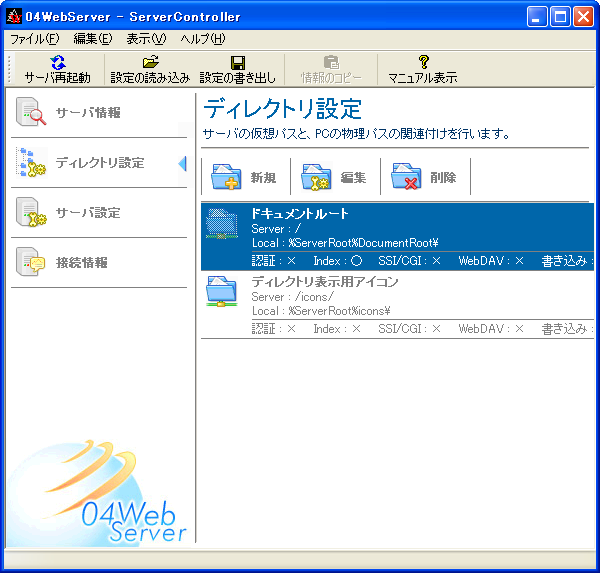Maximize the ServerController window
Viewport: 600px width, 573px height.
(560, 17)
